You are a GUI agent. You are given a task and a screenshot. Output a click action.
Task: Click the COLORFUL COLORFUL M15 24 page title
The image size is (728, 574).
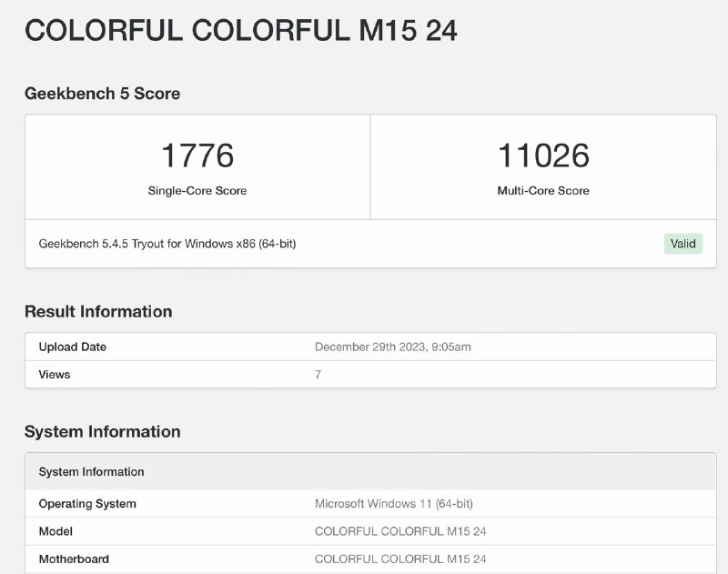(x=240, y=31)
